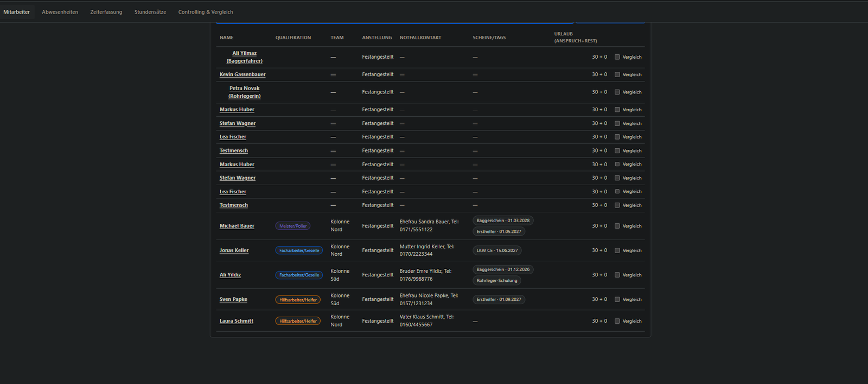
Task: Click Laura Schmitt's Hilfsarbeiter/Helfer badge
Action: 298,321
